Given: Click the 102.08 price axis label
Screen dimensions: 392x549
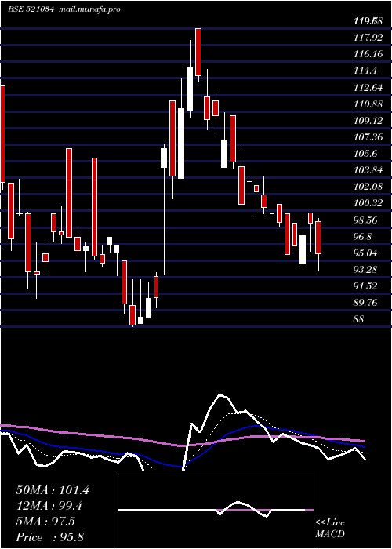Looking at the screenshot, I should click(368, 187).
